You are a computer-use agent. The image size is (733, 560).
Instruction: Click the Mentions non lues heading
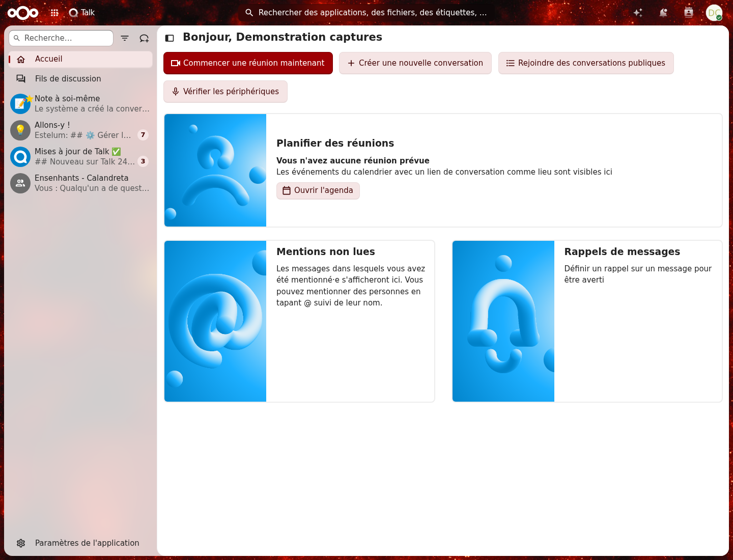coord(326,251)
